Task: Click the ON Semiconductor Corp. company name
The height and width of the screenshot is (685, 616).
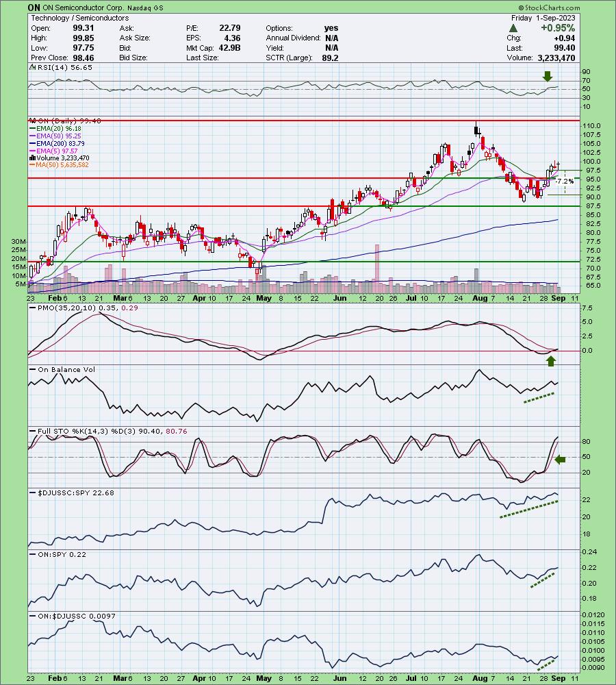Action: tap(83, 8)
